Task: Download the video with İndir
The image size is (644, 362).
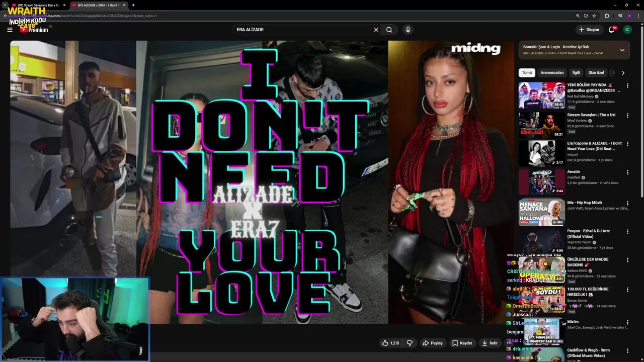Action: [490, 343]
